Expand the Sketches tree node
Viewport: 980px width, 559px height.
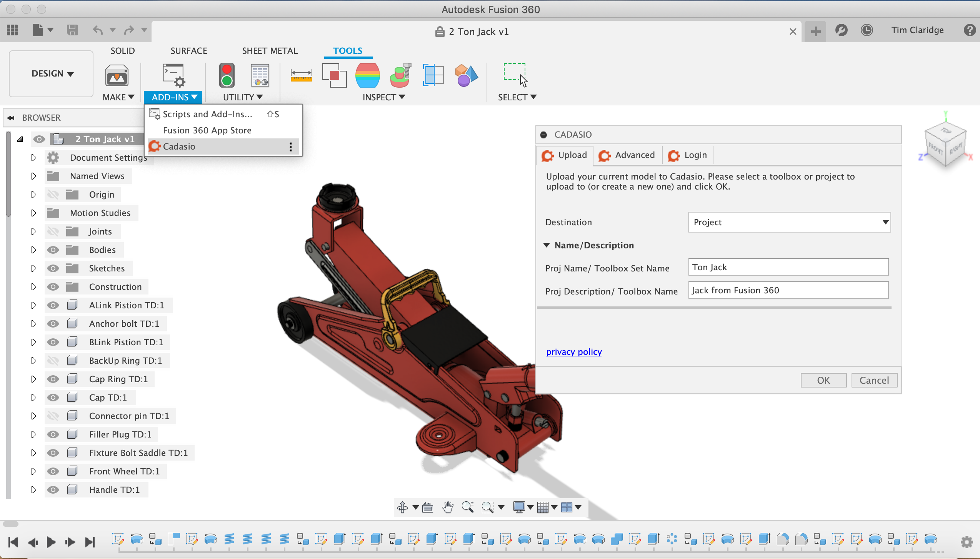pos(33,268)
